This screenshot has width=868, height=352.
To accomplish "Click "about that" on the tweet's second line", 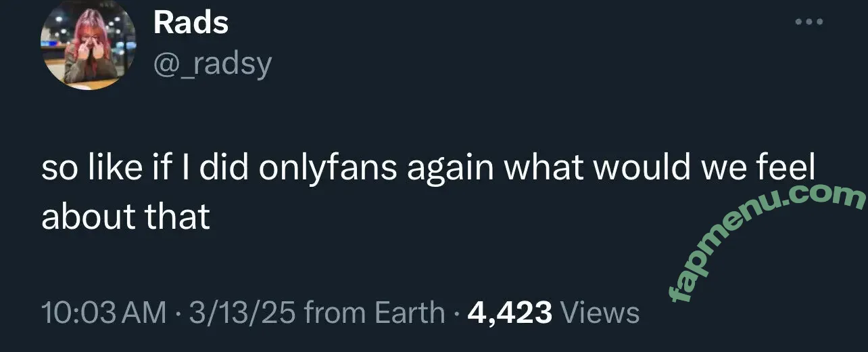I will tap(126, 217).
